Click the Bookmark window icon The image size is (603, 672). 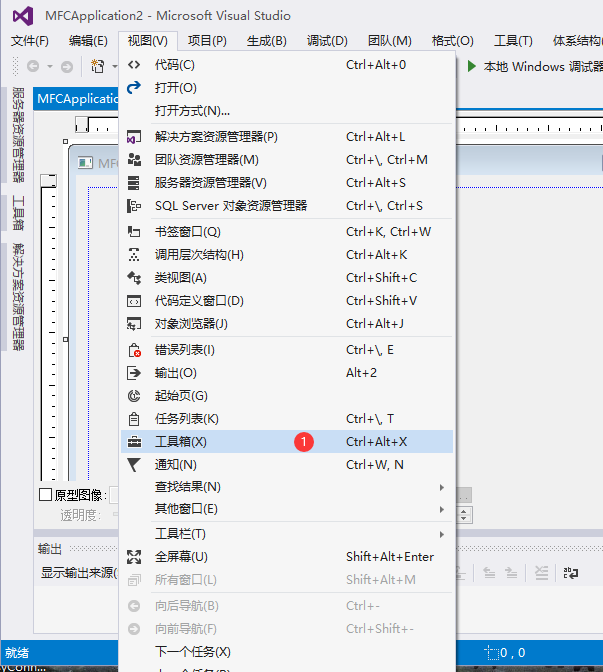point(134,232)
